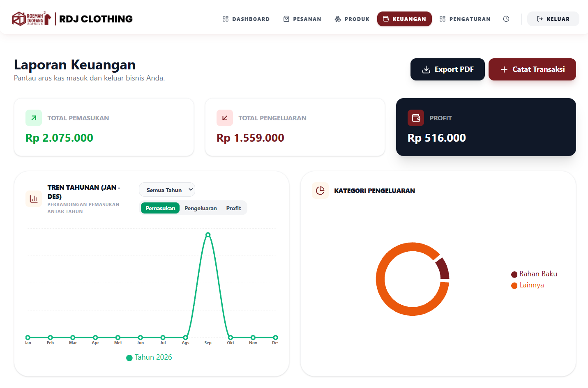
Task: Click the dark red Bahan Baku donut segment
Action: coord(443,268)
